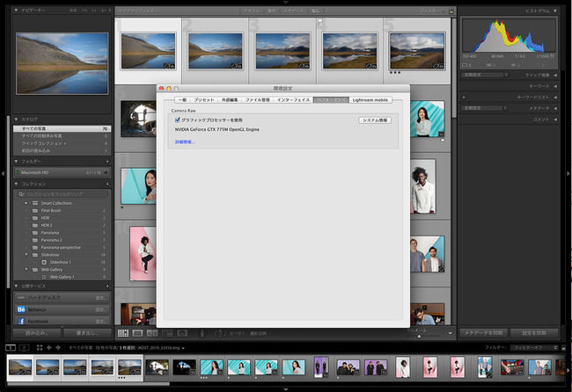Collapse the コレクション panel triangle
572x392 pixels.
point(16,184)
